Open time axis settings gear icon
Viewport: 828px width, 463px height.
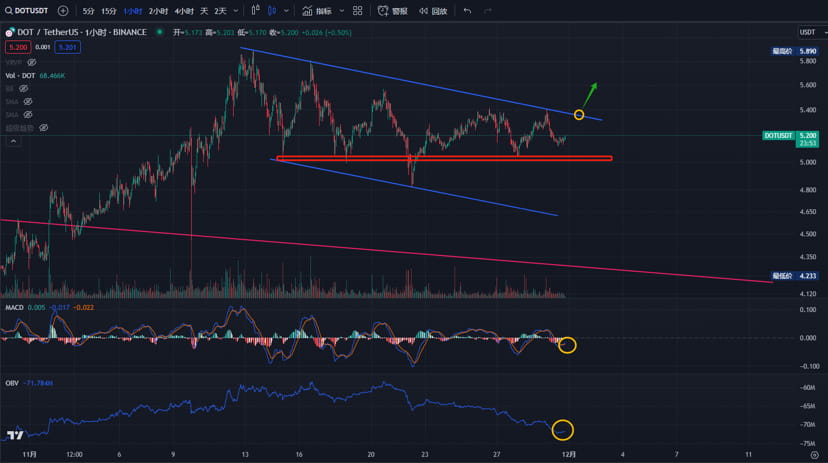814,455
